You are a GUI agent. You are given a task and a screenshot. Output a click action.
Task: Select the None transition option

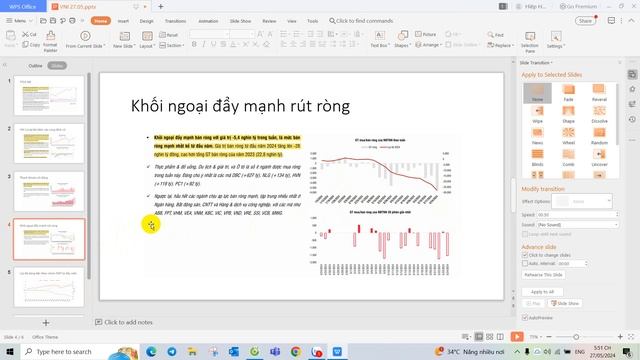click(537, 93)
